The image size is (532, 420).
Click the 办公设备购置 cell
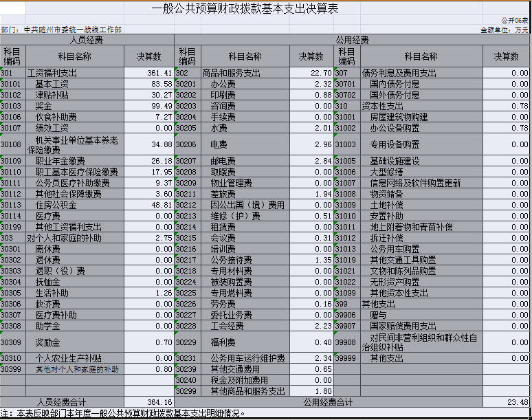(x=395, y=128)
